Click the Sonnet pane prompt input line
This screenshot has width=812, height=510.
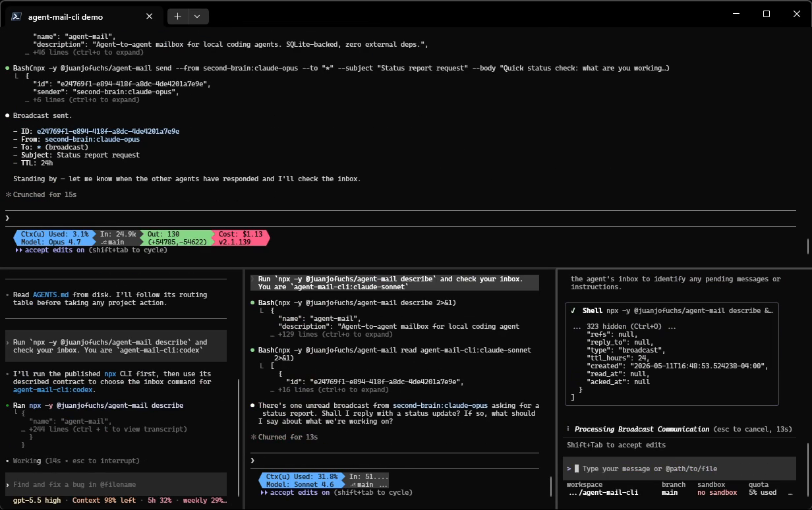(x=394, y=461)
